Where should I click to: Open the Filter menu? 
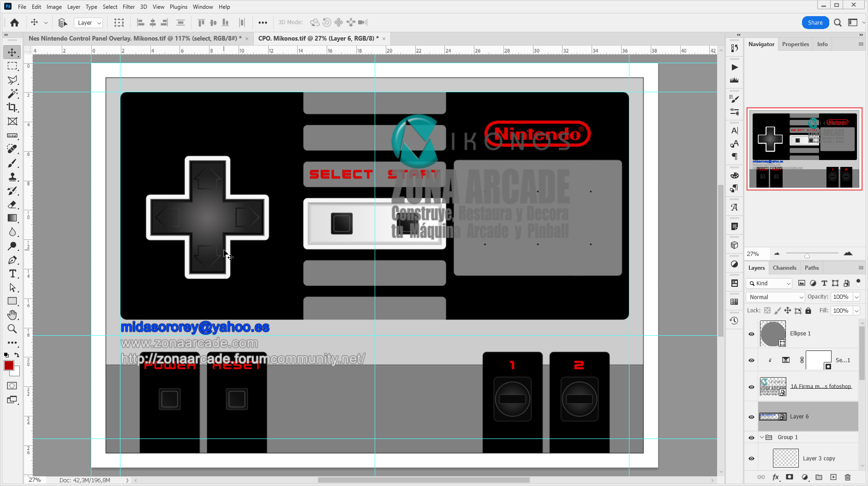128,6
